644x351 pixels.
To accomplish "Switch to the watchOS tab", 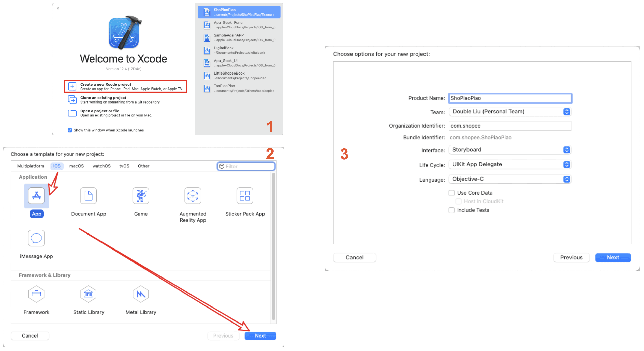I will [101, 166].
